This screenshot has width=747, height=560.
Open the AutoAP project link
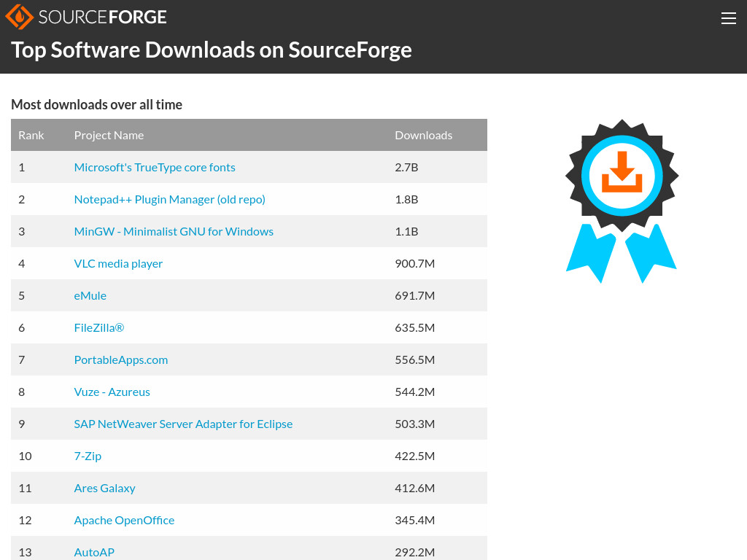(x=94, y=553)
